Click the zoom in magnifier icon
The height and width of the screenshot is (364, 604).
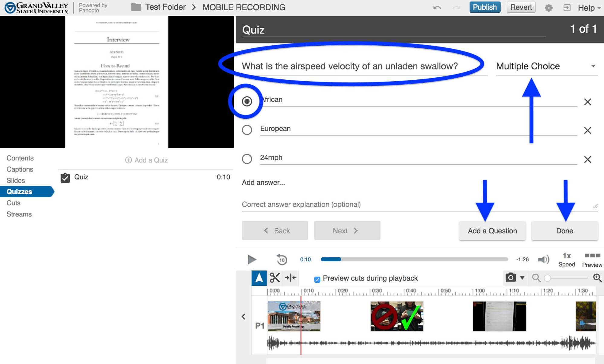597,278
